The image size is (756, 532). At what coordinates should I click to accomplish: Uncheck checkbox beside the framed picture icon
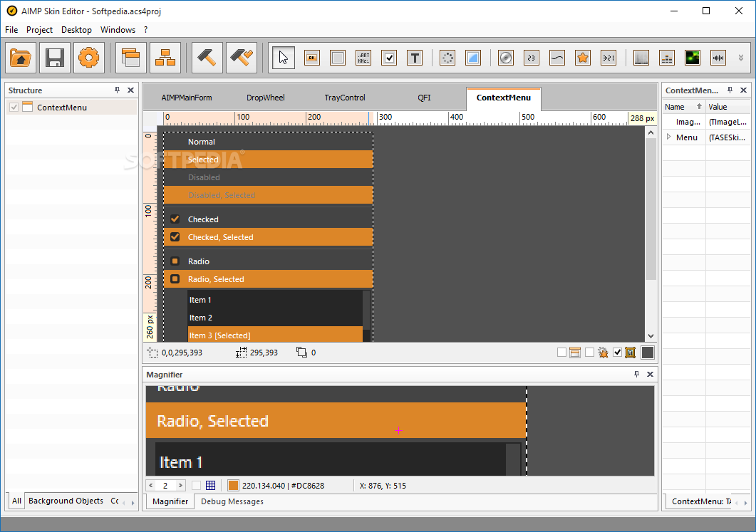(617, 353)
